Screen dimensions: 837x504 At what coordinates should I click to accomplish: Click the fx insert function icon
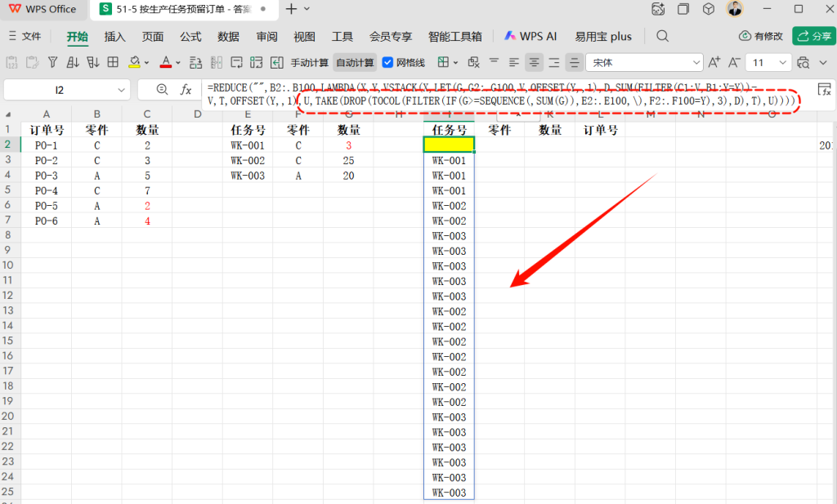[x=186, y=90]
